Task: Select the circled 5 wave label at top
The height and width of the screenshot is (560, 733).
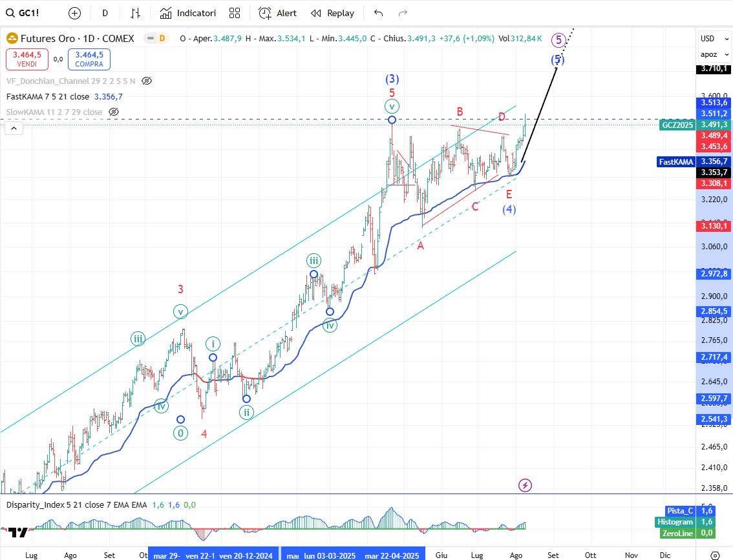Action: click(558, 40)
